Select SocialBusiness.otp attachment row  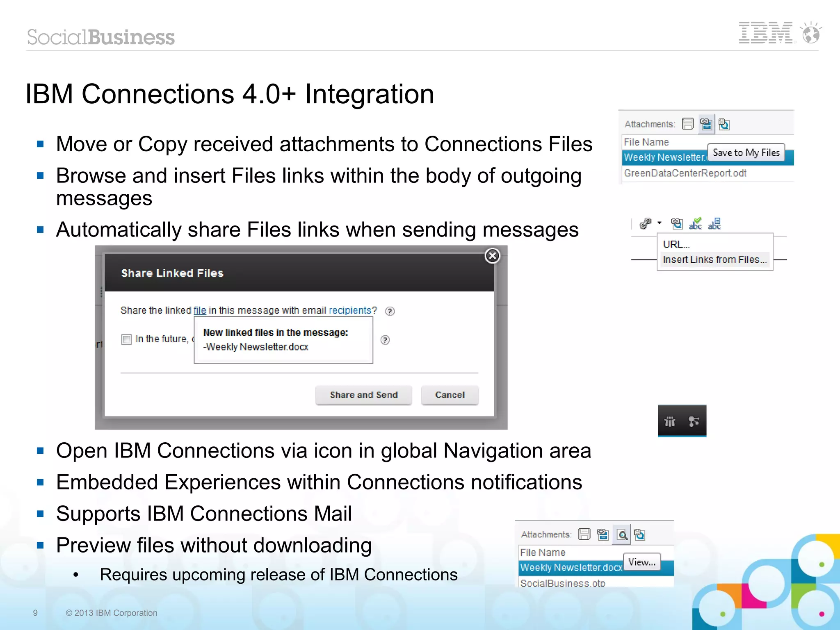(596, 582)
